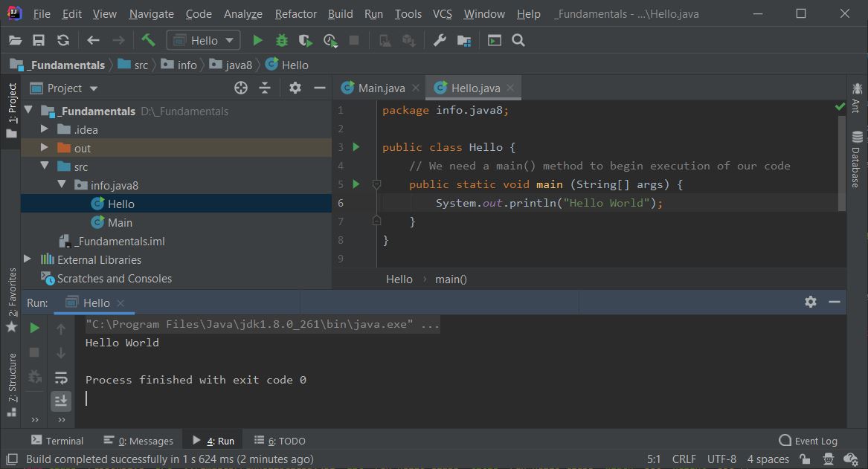Open the Terminal tool window

[57, 441]
